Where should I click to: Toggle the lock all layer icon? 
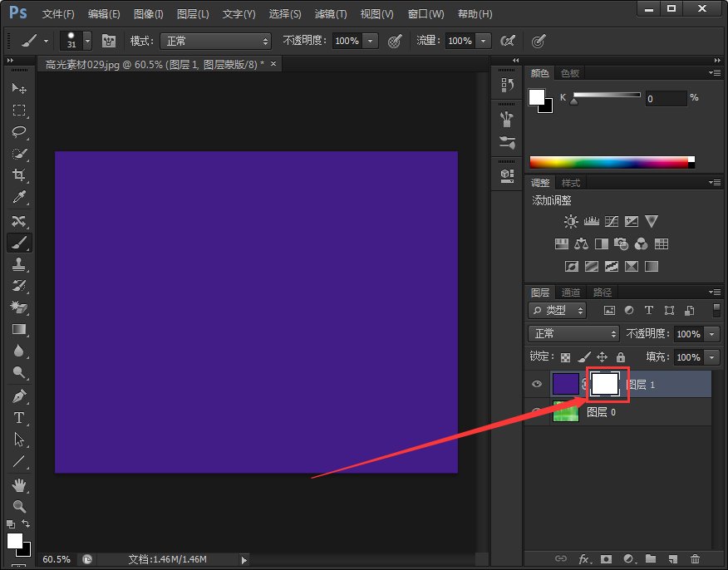click(x=620, y=357)
